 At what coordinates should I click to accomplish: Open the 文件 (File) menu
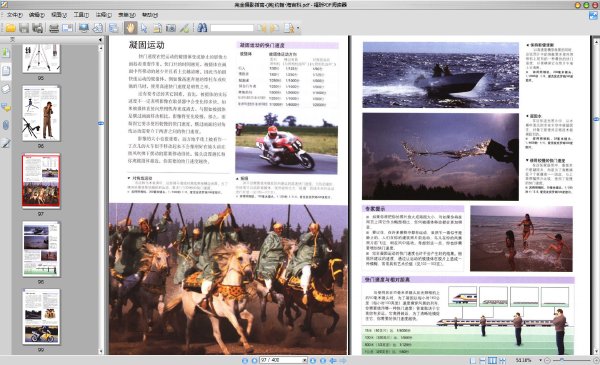[x=14, y=15]
